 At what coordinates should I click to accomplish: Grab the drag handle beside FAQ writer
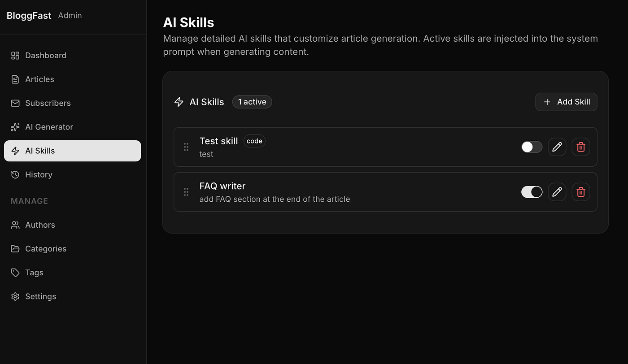click(186, 192)
